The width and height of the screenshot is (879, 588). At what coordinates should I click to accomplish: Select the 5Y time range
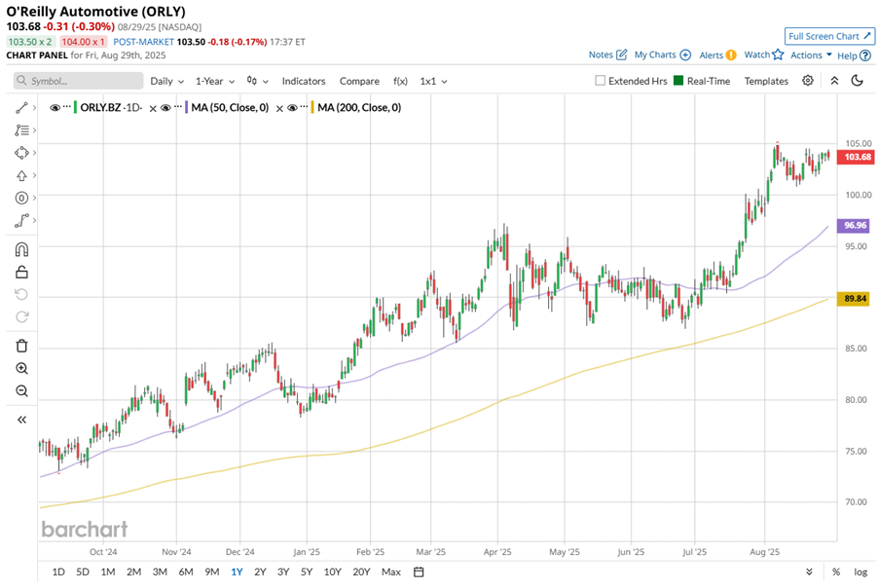click(306, 571)
